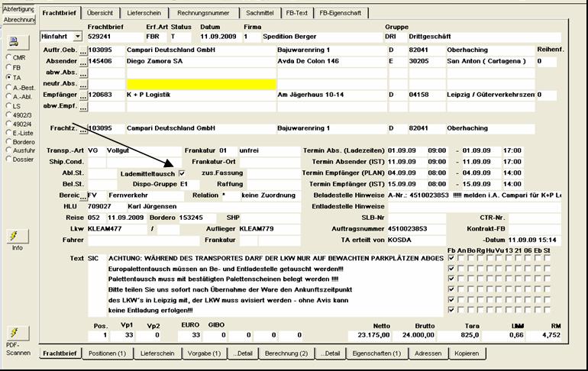588x371 pixels.
Task: Click the bottom Frachtbrief button
Action: 60,353
